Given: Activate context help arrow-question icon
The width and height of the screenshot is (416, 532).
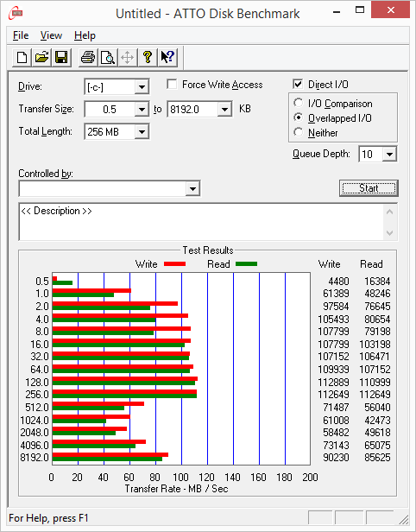Looking at the screenshot, I should click(x=167, y=57).
